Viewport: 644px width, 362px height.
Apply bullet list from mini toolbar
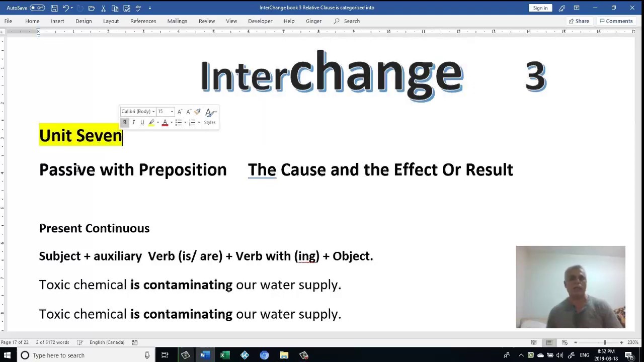[x=178, y=122]
